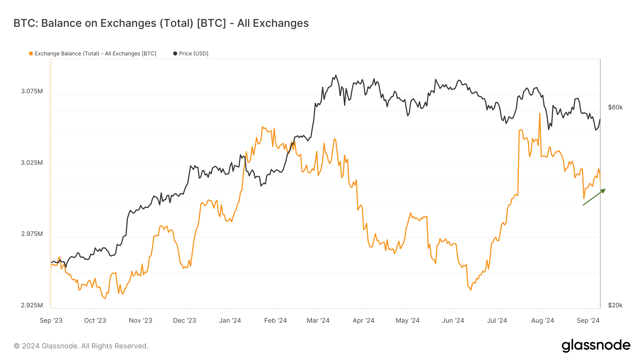644x362 pixels.
Task: Select the Mar '24 x-axis label
Action: (318, 321)
